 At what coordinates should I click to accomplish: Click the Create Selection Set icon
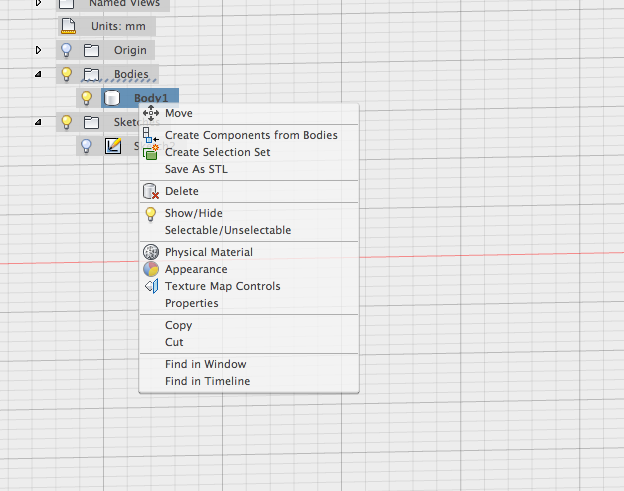coord(151,152)
